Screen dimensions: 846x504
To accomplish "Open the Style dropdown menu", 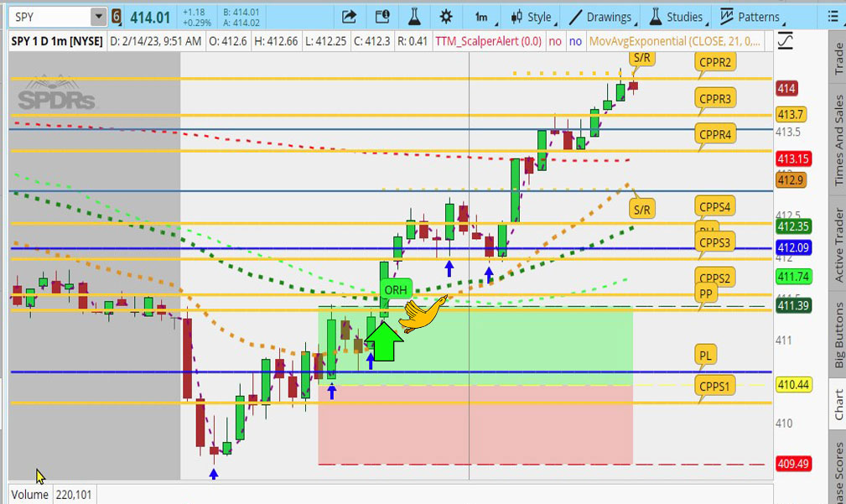I will click(x=532, y=18).
